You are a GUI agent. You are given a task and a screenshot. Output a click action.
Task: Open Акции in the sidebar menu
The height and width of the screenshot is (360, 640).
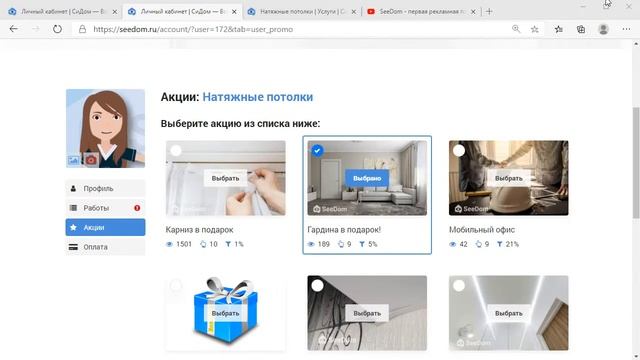point(105,227)
